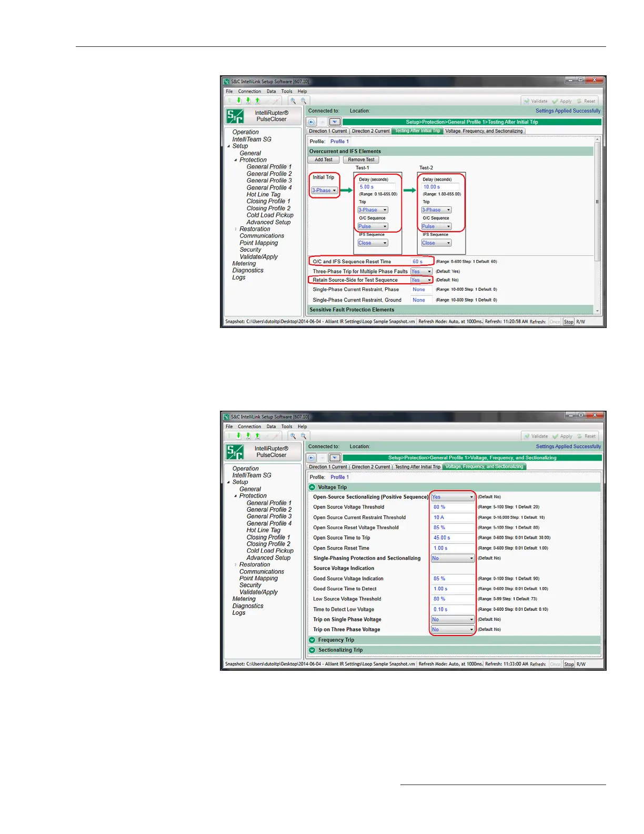This screenshot has width=644, height=834.
Task: Click S&C logo in Testing After Initial Trip window
Action: [235, 116]
